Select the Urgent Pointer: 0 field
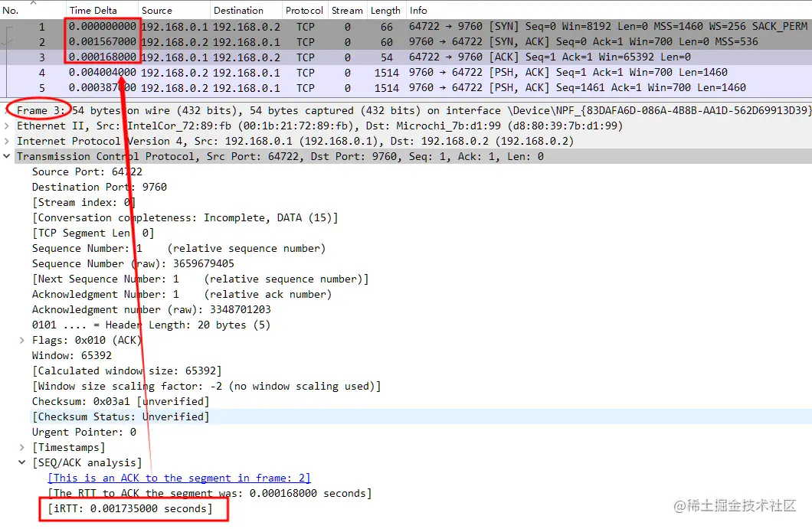This screenshot has width=812, height=529. pyautogui.click(x=84, y=433)
